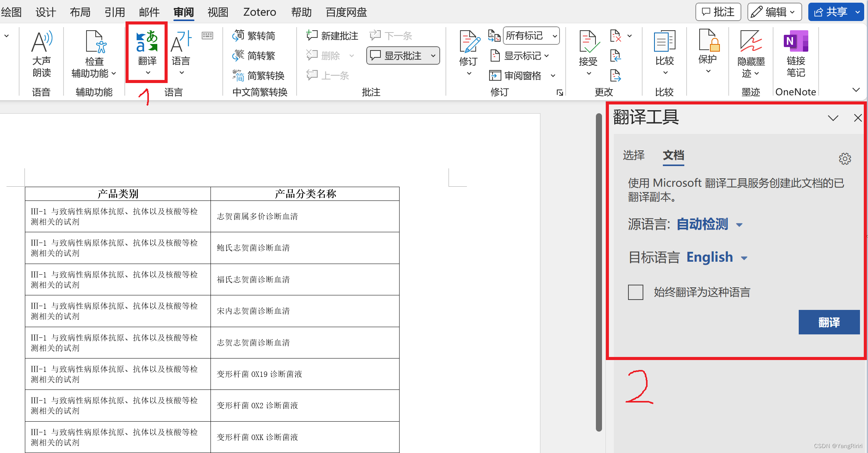The width and height of the screenshot is (868, 453).
Task: Go to previous comment (上一条)
Action: 328,75
